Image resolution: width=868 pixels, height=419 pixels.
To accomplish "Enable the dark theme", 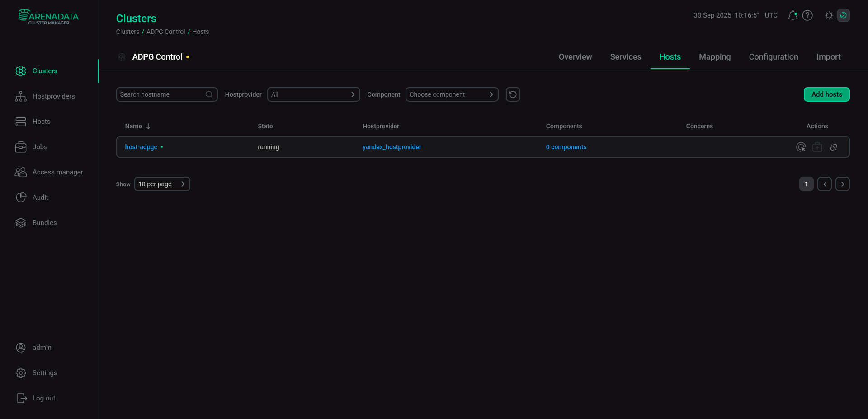I will (844, 15).
